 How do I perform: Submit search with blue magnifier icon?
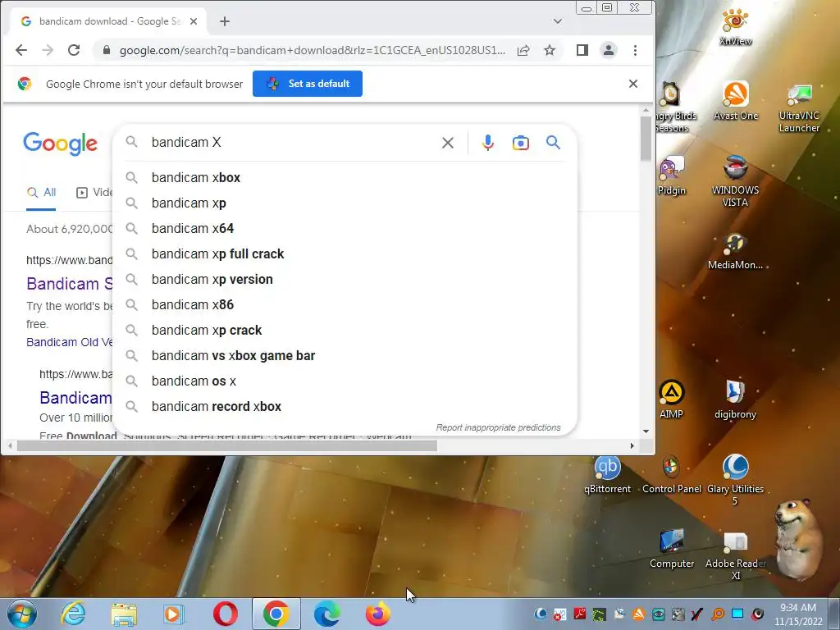pyautogui.click(x=554, y=143)
